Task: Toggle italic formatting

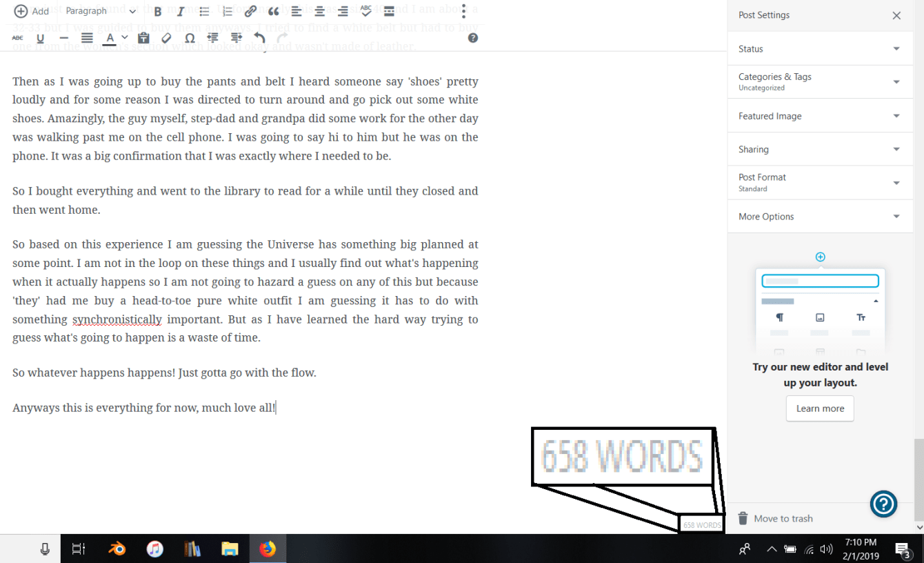Action: pyautogui.click(x=181, y=12)
